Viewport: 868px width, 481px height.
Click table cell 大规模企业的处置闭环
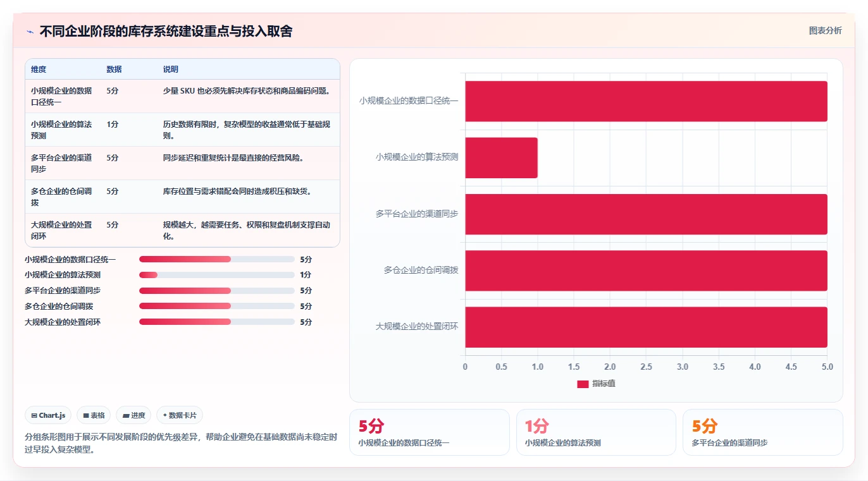[62, 230]
